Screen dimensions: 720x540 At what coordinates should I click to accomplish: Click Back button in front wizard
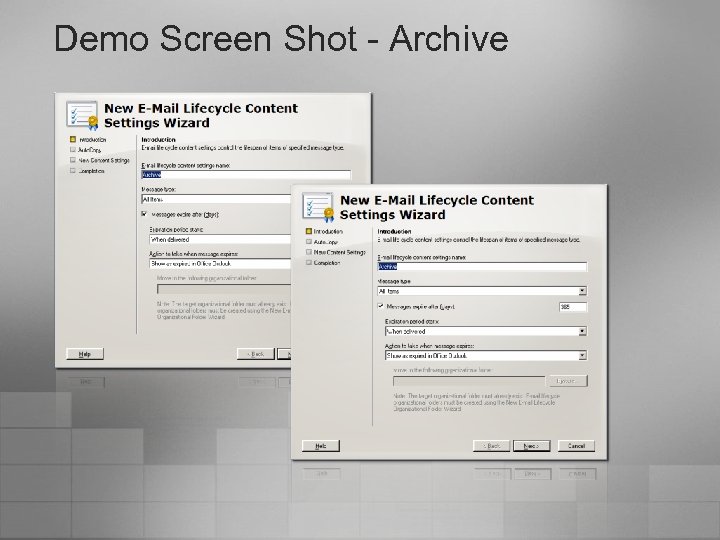tap(491, 446)
